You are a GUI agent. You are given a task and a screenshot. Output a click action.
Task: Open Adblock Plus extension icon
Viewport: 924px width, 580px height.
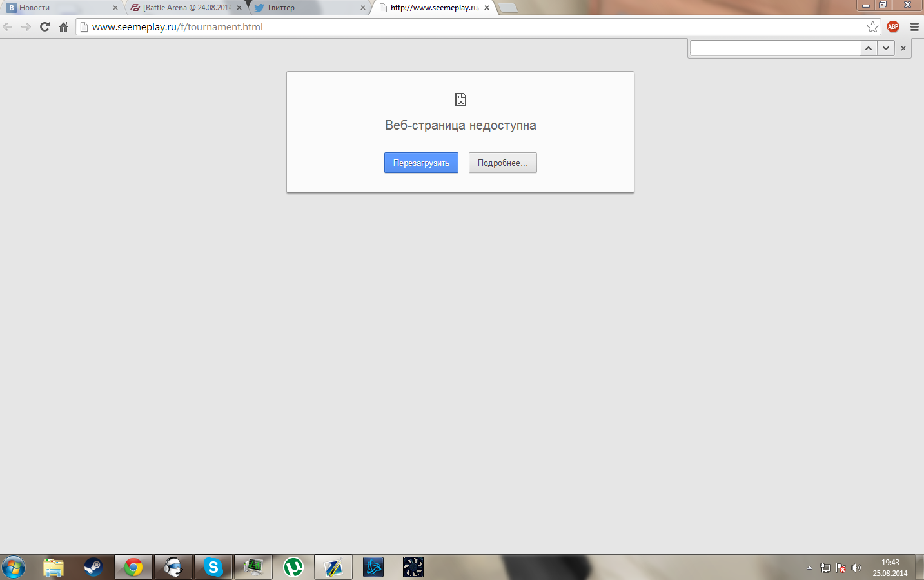(x=893, y=26)
